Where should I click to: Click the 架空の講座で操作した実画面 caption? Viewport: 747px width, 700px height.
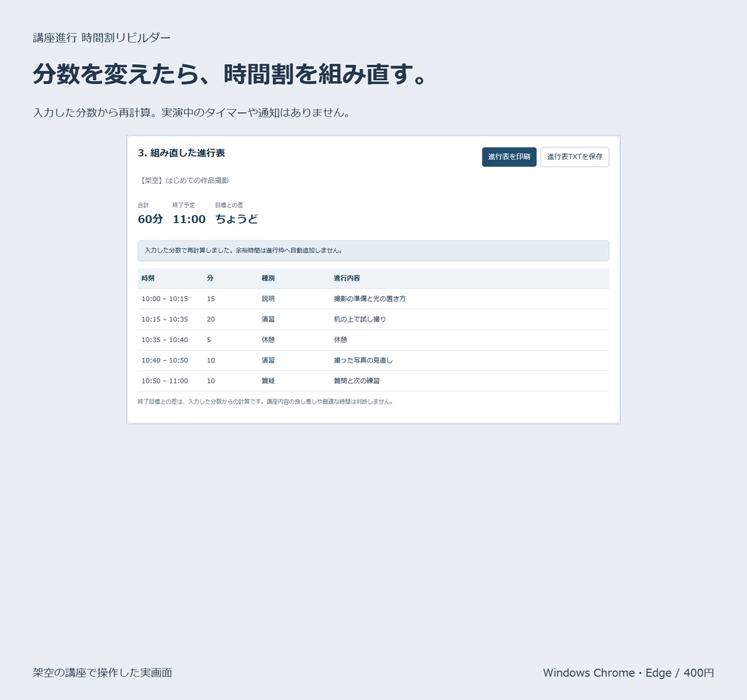tap(102, 673)
